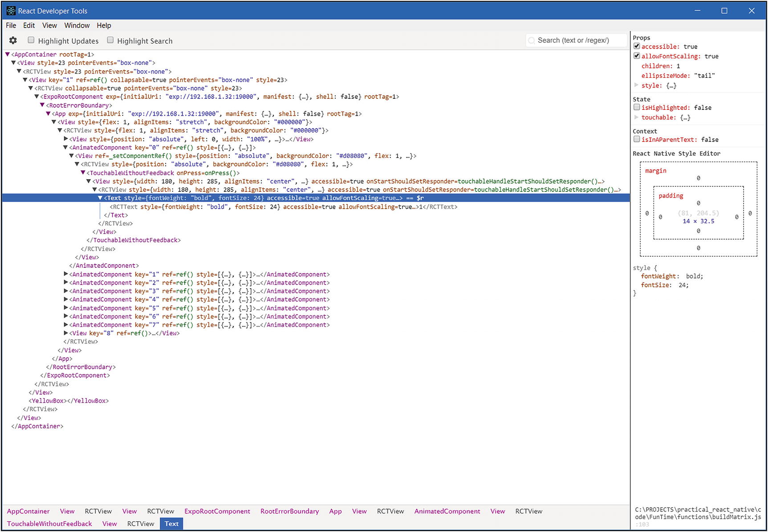Image resolution: width=768 pixels, height=532 pixels.
Task: Check the isHighlighted state checkbox
Action: 637,107
